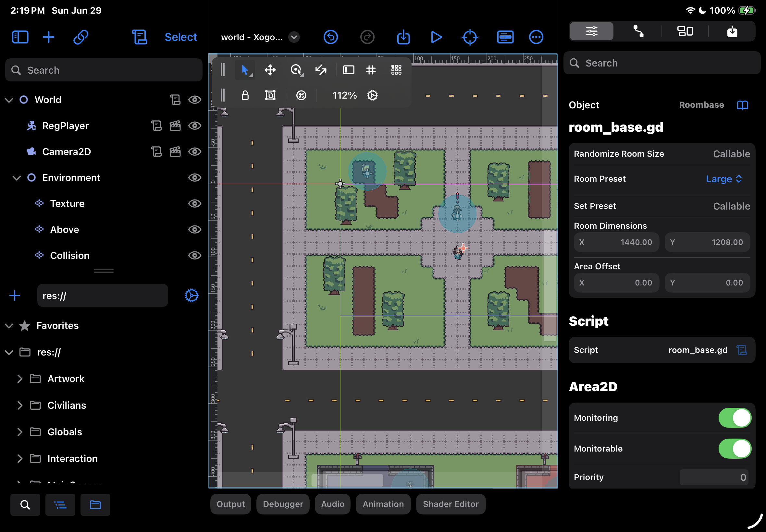Switch to the layout blocks tab
Image resolution: width=766 pixels, height=532 pixels.
click(x=685, y=31)
